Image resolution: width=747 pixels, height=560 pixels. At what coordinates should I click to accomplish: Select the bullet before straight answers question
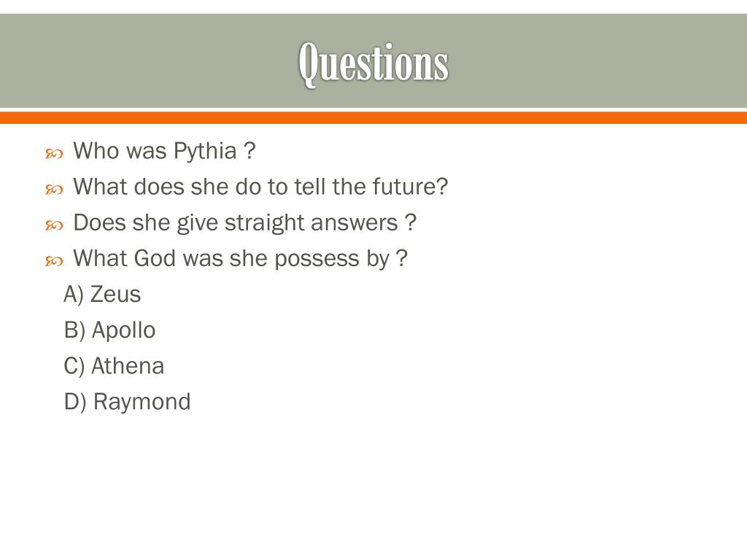tap(54, 225)
